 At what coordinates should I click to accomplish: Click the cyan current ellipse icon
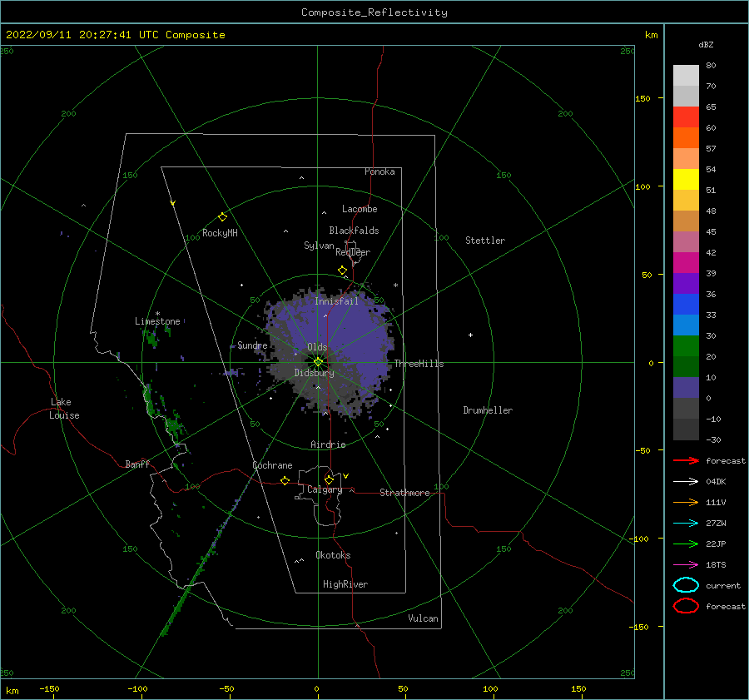coord(686,585)
